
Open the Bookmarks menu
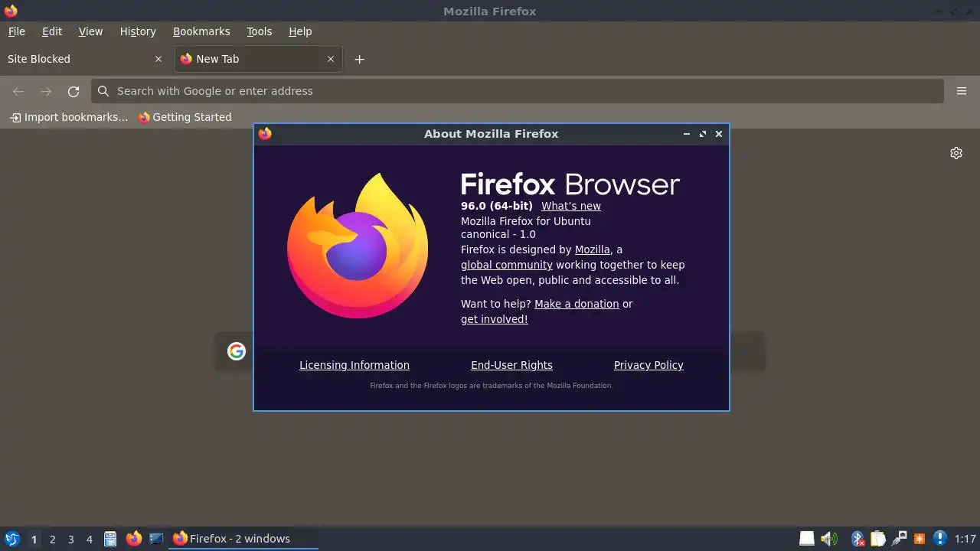tap(201, 31)
